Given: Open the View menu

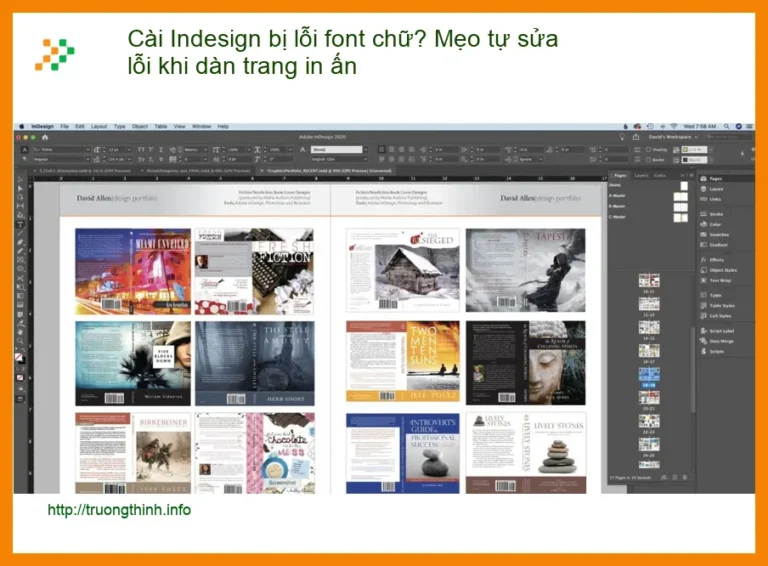Looking at the screenshot, I should [x=179, y=126].
